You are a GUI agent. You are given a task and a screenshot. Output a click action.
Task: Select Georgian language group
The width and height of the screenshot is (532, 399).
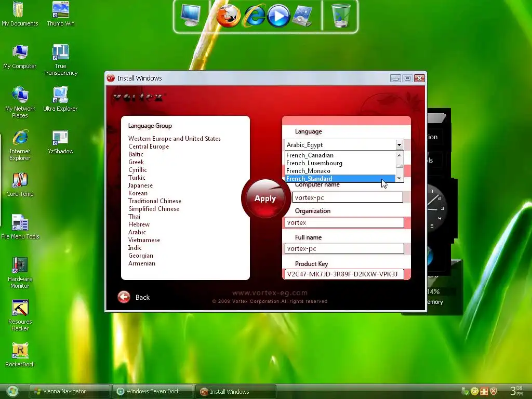140,256
